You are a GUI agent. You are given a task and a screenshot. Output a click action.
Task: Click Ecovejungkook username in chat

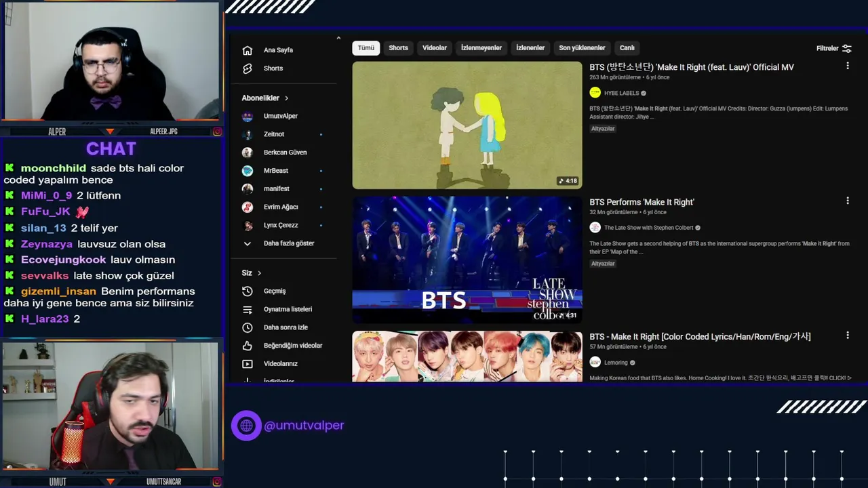[64, 260]
